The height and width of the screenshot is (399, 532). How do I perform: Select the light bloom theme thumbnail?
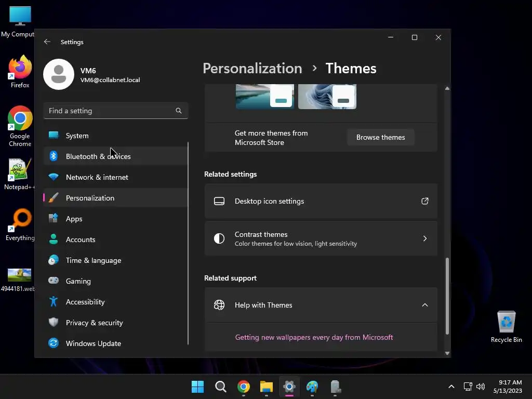pyautogui.click(x=327, y=96)
